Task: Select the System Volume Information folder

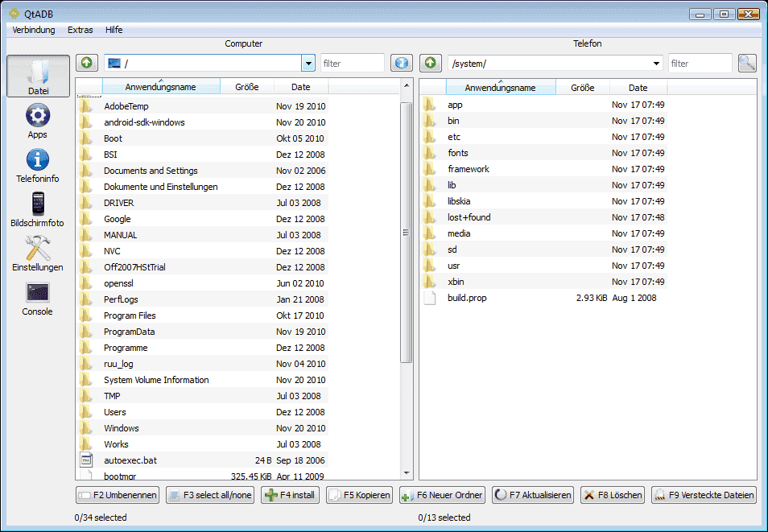Action: [x=203, y=380]
